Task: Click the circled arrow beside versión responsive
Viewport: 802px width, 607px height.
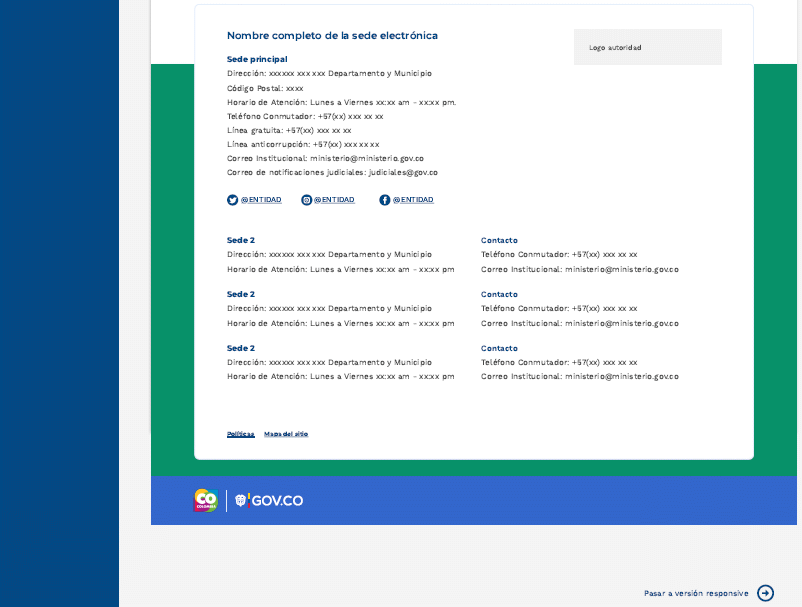Action: 765,593
